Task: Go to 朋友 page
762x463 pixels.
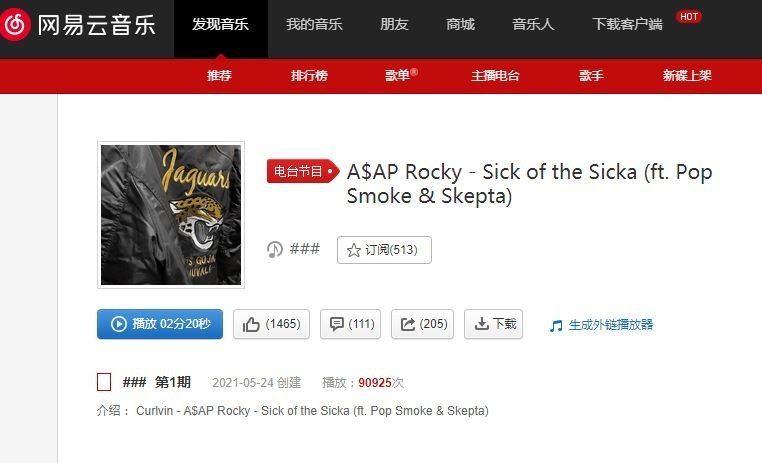Action: coord(394,24)
